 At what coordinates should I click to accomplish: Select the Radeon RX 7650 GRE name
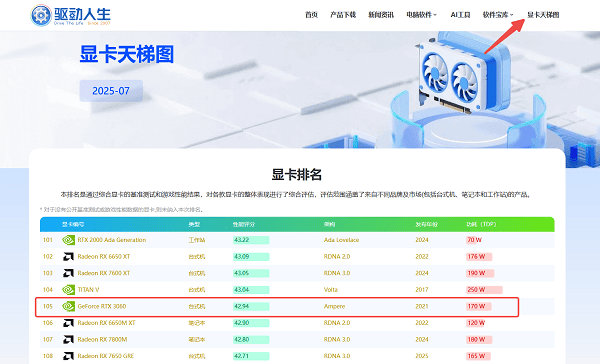click(106, 356)
